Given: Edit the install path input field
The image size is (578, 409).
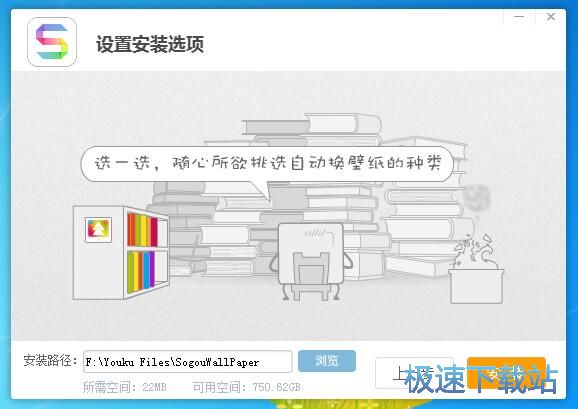Looking at the screenshot, I should [188, 361].
